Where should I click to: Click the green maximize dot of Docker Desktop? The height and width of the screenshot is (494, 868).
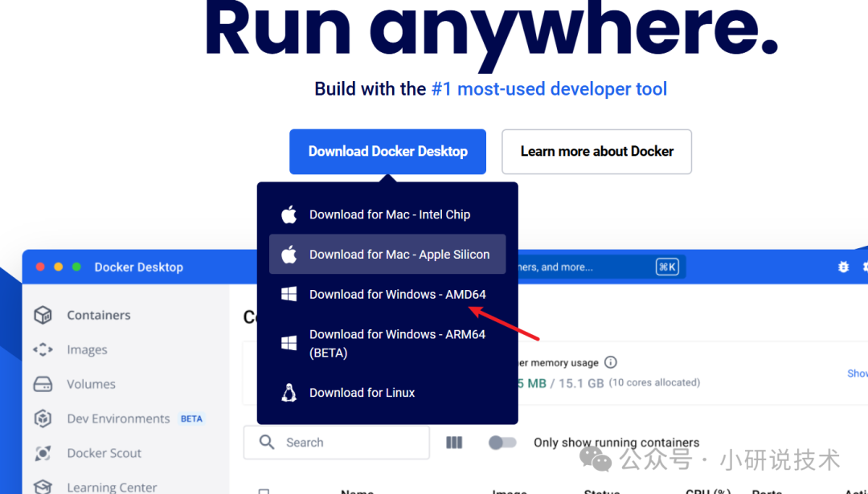(x=76, y=267)
